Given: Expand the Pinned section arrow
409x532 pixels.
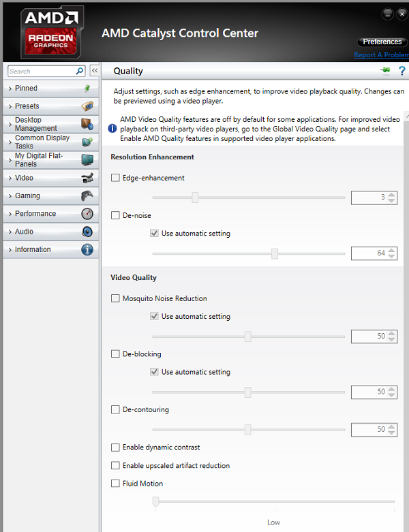Looking at the screenshot, I should point(10,89).
